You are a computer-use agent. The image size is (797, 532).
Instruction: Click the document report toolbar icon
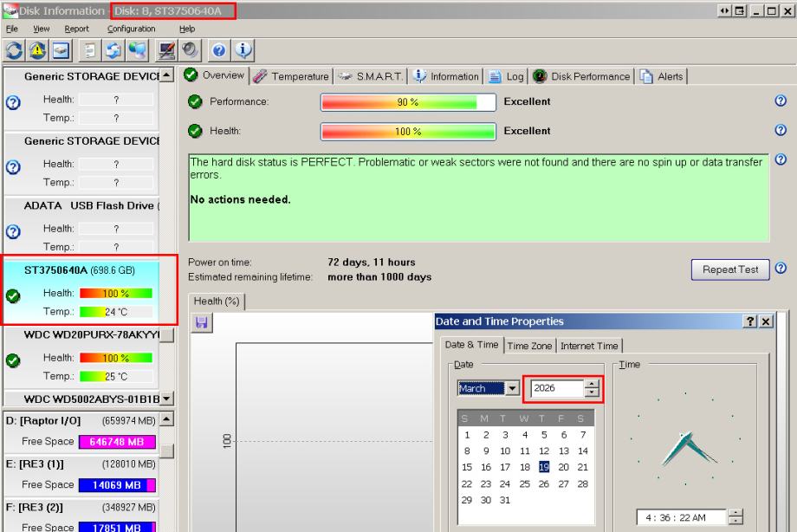coord(89,50)
